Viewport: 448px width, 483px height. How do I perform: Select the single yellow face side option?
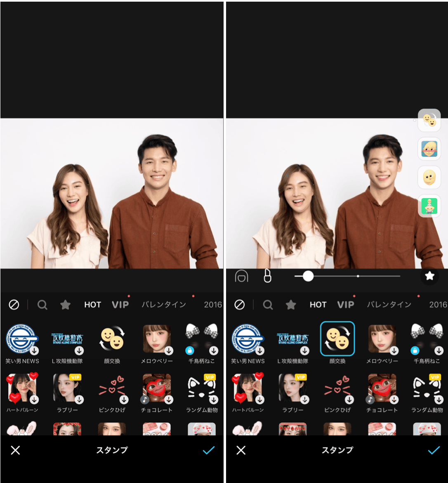click(429, 178)
